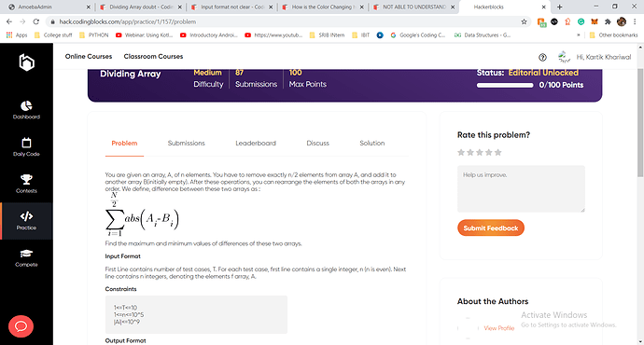Open the Compete graduation cap icon
644x345 pixels.
[x=26, y=254]
